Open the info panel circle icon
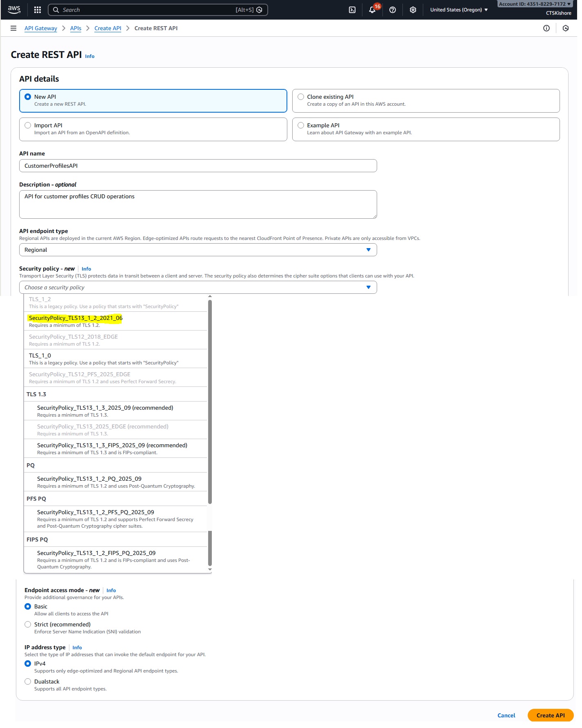Viewport: 582px width, 728px height. pos(546,28)
